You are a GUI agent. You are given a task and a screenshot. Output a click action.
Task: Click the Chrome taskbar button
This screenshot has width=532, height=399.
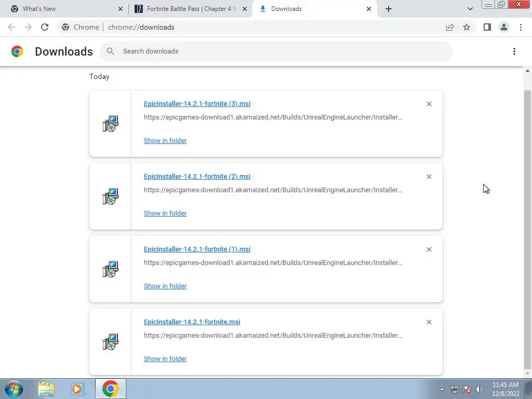coord(110,389)
